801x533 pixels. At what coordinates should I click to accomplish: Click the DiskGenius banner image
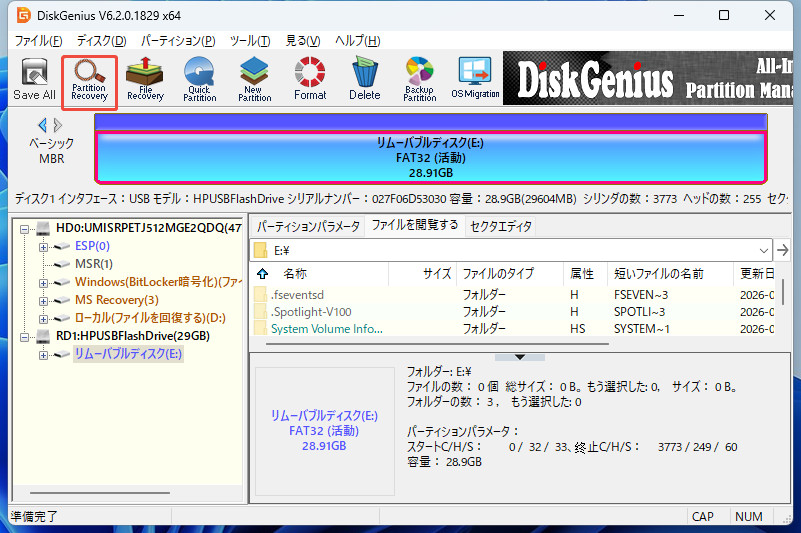tap(647, 78)
